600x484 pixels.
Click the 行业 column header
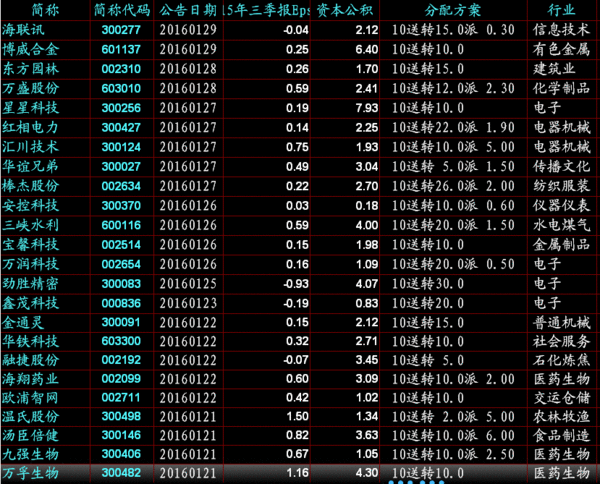[x=561, y=10]
